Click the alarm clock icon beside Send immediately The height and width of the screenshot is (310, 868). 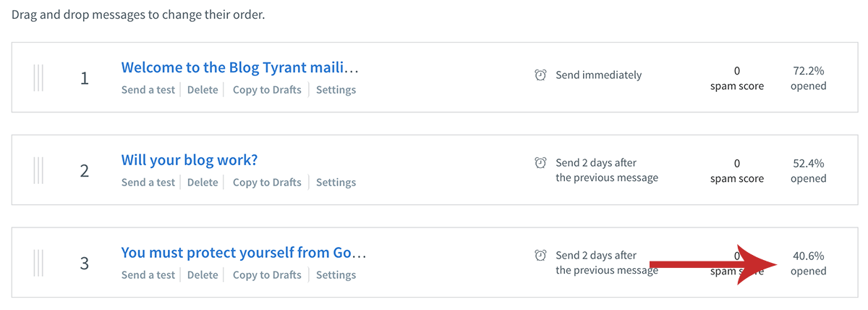coord(540,75)
